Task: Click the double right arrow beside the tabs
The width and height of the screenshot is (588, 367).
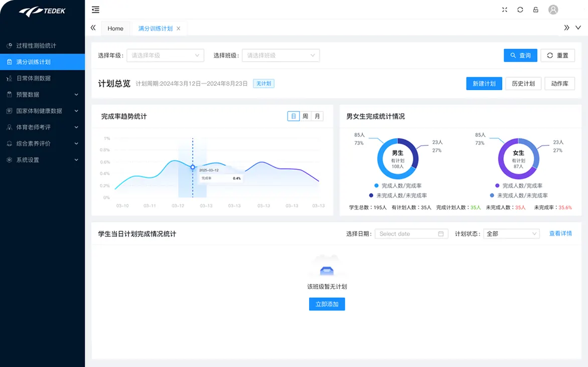Action: coord(566,28)
